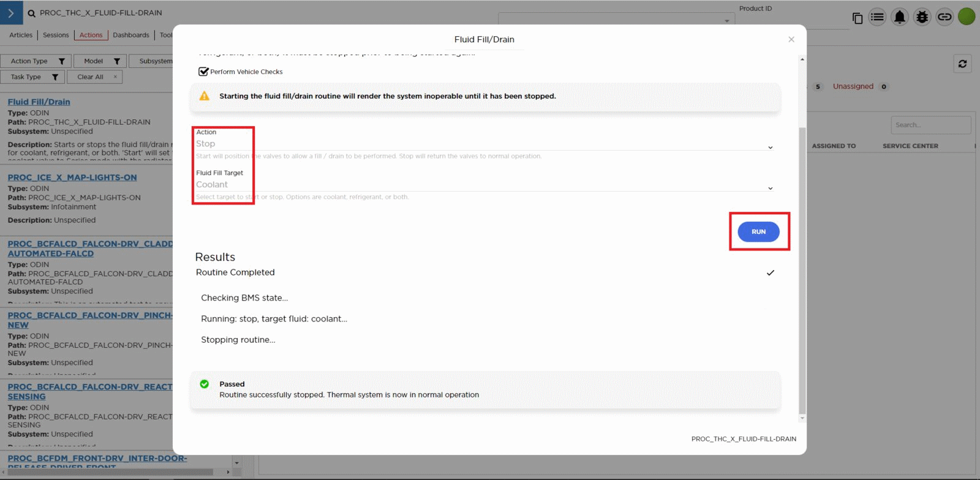Click the list view icon in header
The height and width of the screenshot is (480, 980).
(877, 17)
